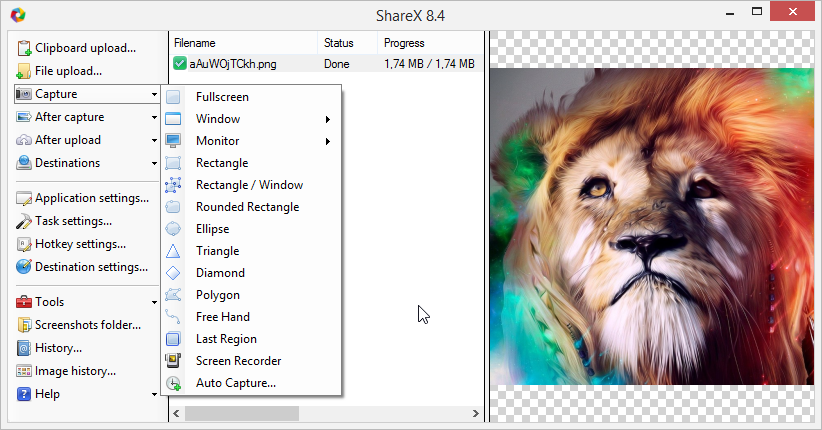The height and width of the screenshot is (430, 822).
Task: Click the Destinations globe icon
Action: (24, 163)
